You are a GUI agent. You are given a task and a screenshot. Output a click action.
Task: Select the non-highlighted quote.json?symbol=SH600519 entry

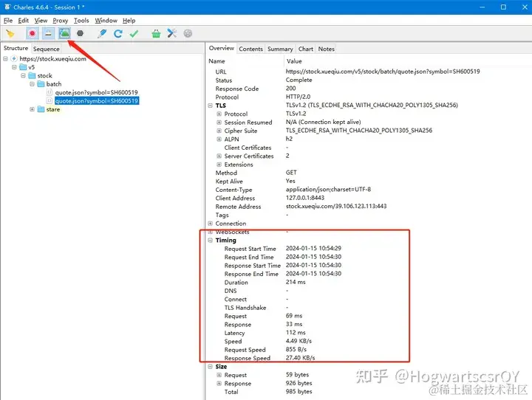[x=96, y=92]
